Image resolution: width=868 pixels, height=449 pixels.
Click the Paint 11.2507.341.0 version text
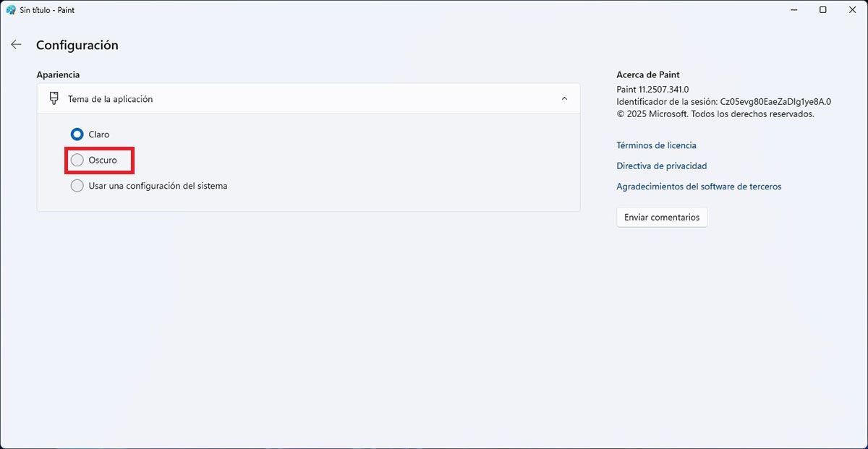652,89
